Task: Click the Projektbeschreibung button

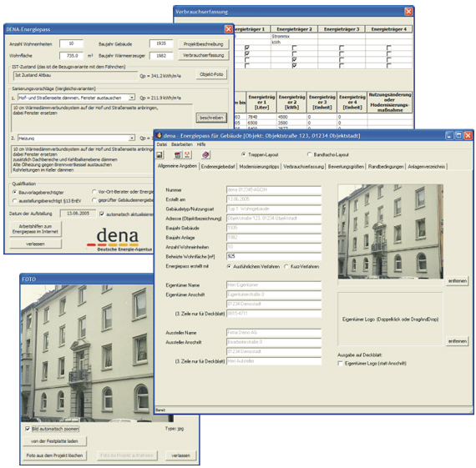Action: coord(203,44)
